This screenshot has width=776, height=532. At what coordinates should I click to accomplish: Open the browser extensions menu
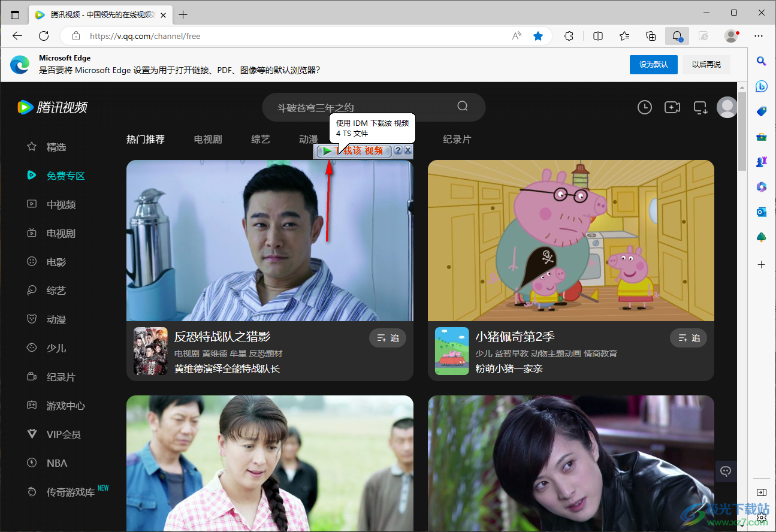[569, 36]
